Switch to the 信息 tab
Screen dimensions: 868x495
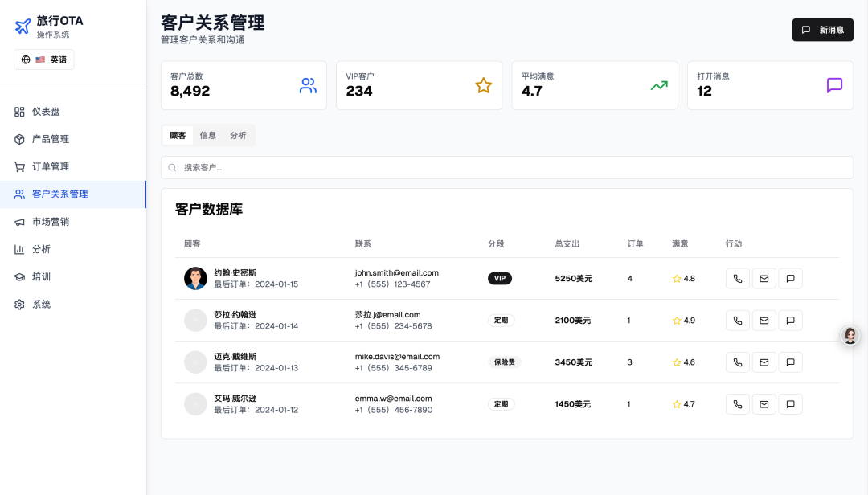pyautogui.click(x=207, y=136)
